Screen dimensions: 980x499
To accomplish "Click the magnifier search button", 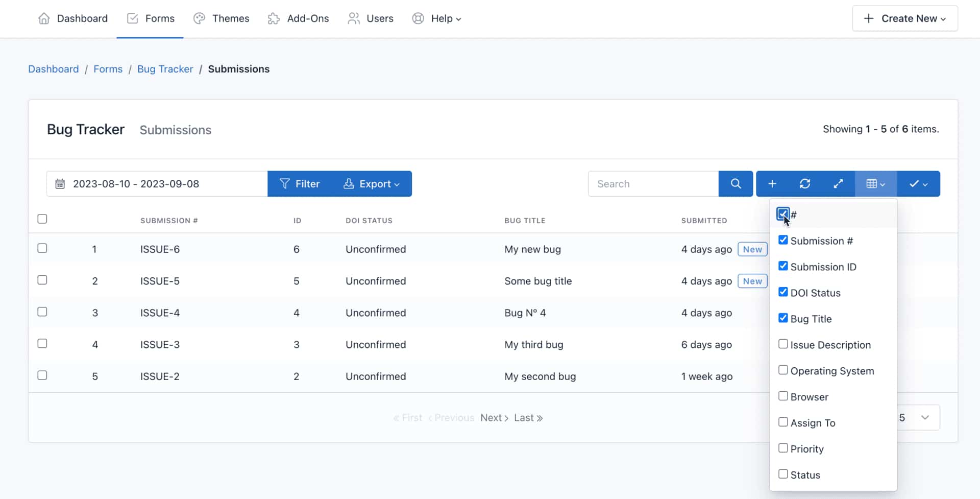I will 736,184.
